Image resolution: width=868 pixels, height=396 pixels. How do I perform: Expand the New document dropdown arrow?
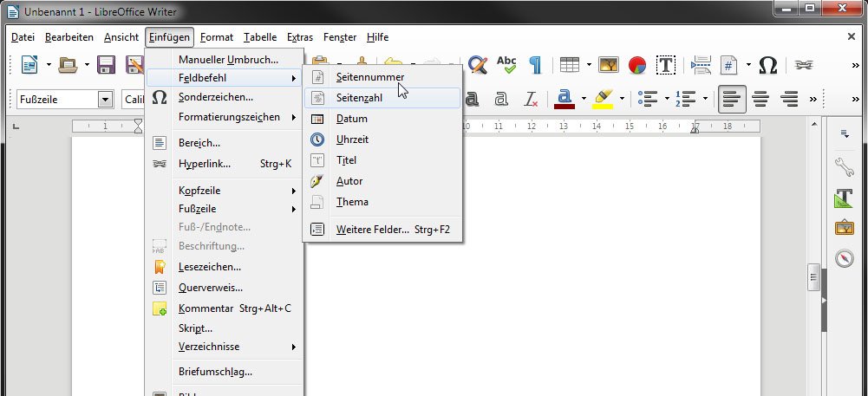click(x=49, y=65)
